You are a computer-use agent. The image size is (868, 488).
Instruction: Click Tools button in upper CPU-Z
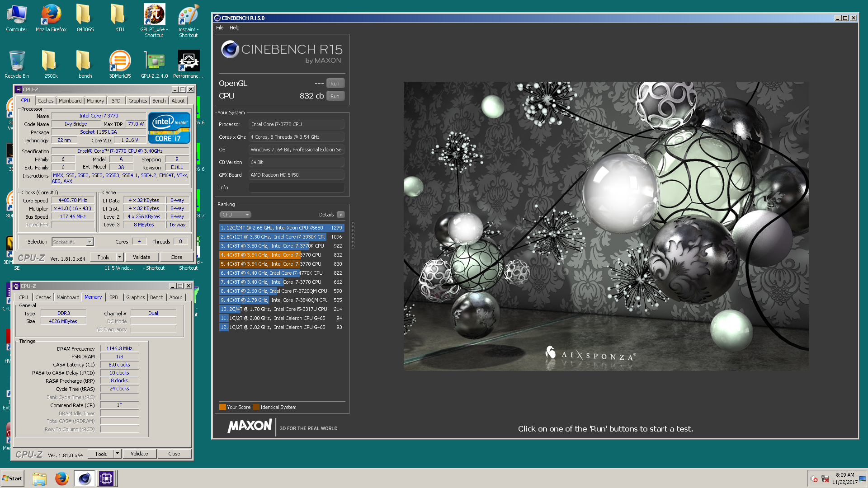(103, 258)
